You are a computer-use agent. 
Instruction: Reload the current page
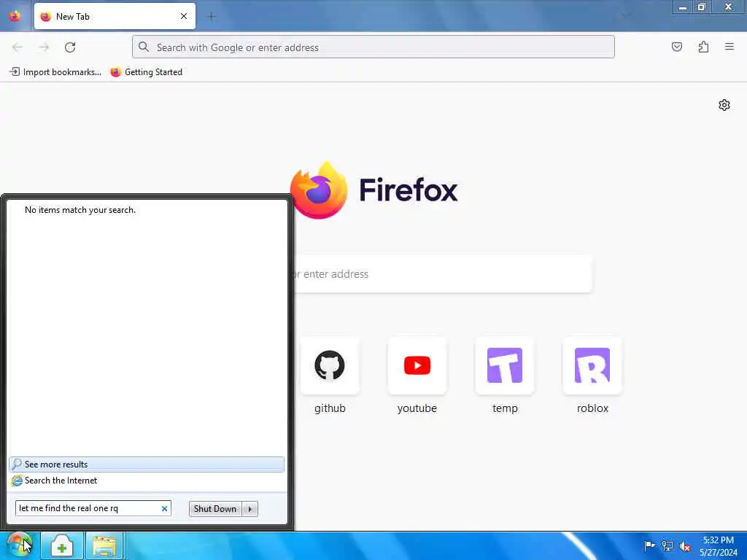coord(70,47)
